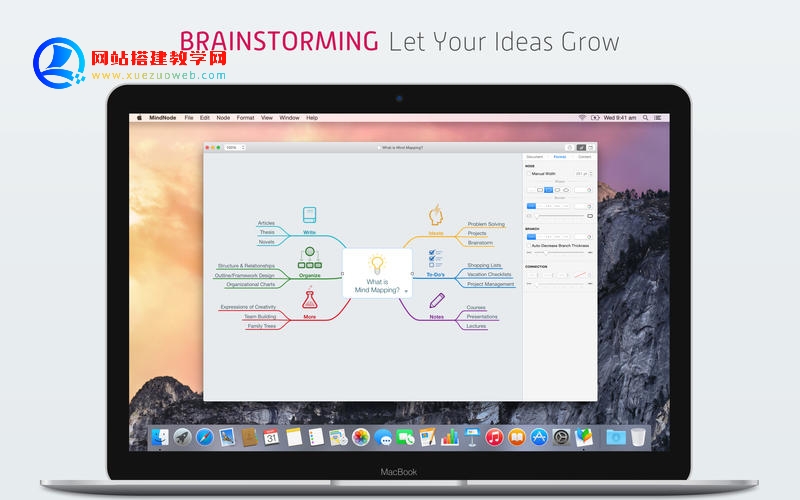Image resolution: width=800 pixels, height=500 pixels.
Task: Select the flask icon above More
Action: point(309,299)
